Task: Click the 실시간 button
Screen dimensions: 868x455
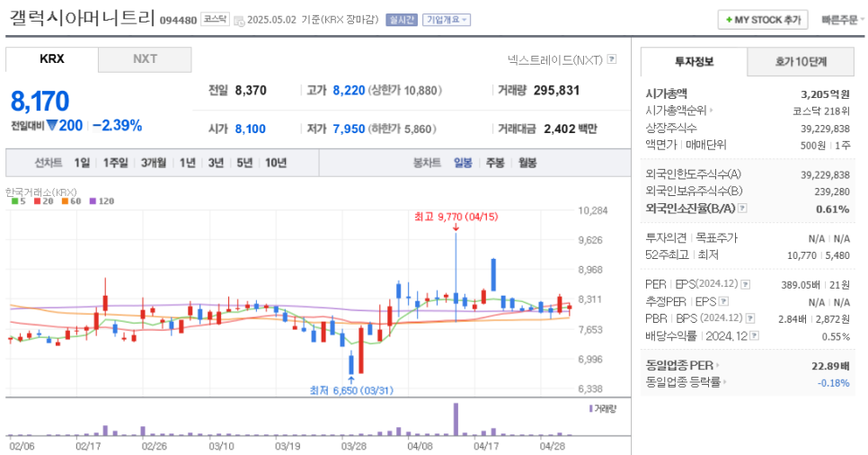Action: (402, 20)
